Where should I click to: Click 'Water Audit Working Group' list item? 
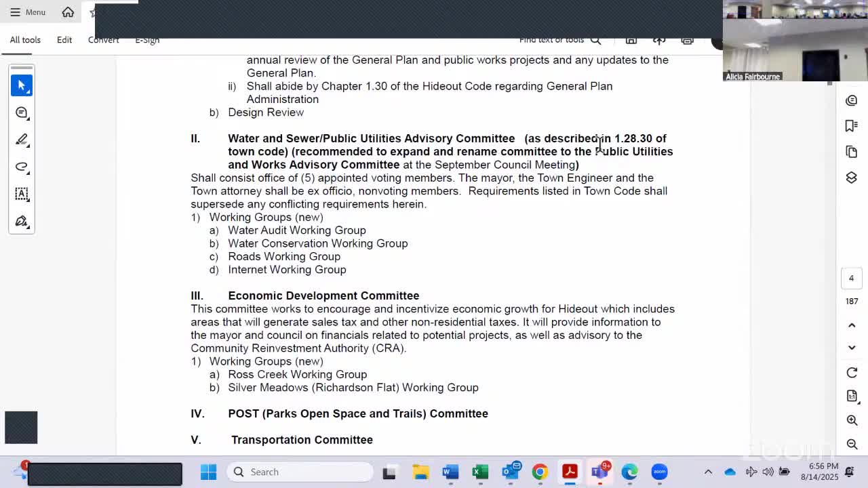[x=297, y=230]
